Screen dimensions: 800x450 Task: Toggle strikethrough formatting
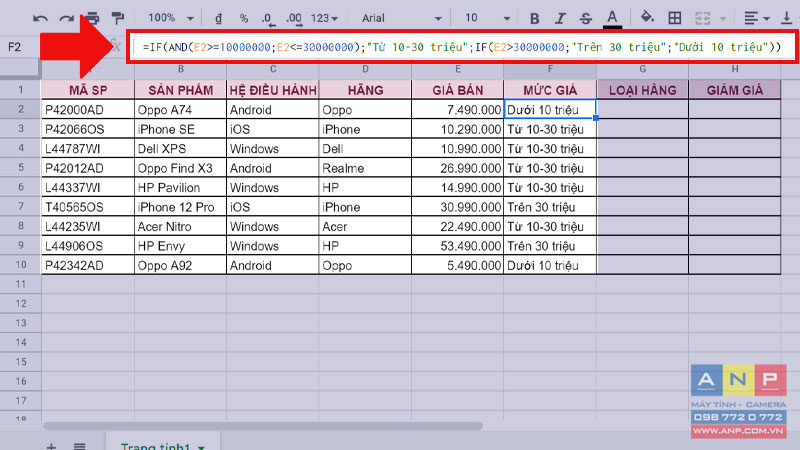tap(586, 18)
